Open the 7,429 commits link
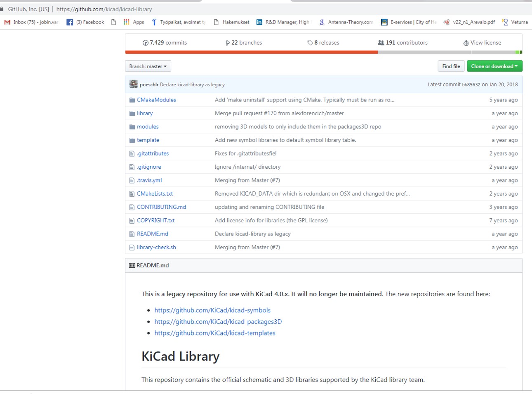Screen dimensions: 532x394 [x=165, y=43]
